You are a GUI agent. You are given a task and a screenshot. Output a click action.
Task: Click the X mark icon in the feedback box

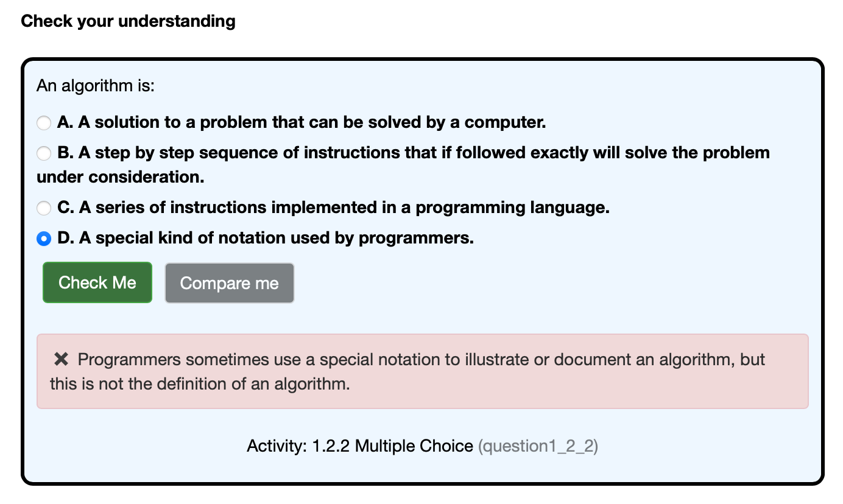[x=61, y=360]
